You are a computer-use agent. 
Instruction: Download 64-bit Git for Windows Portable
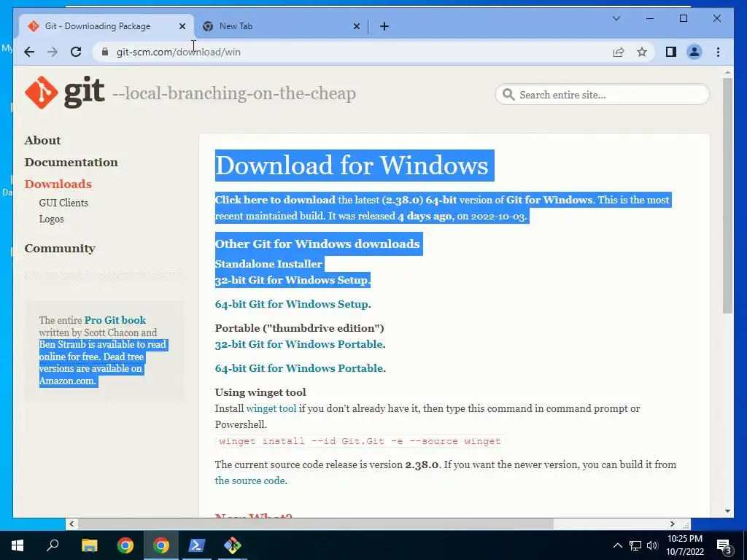coord(298,368)
